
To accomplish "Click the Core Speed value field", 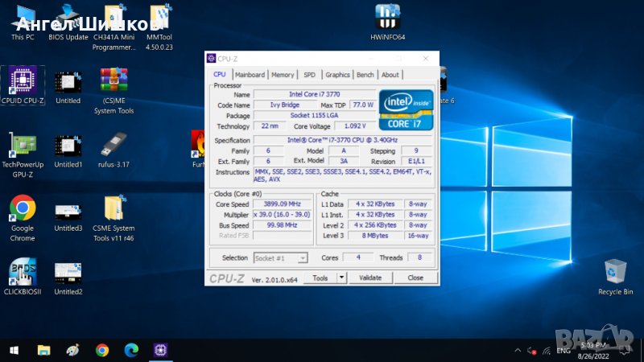I will pos(283,204).
